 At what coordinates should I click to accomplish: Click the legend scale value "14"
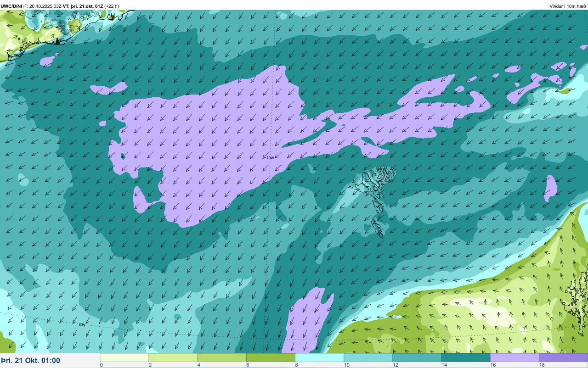pos(444,365)
